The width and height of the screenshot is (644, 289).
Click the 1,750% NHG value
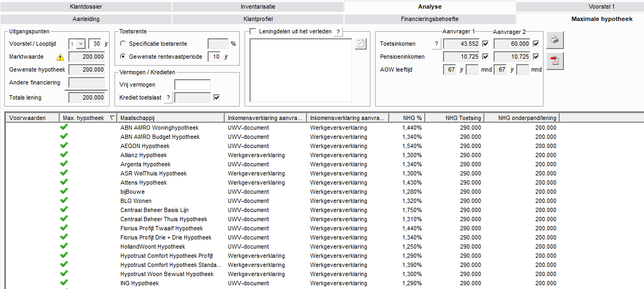[412, 210]
